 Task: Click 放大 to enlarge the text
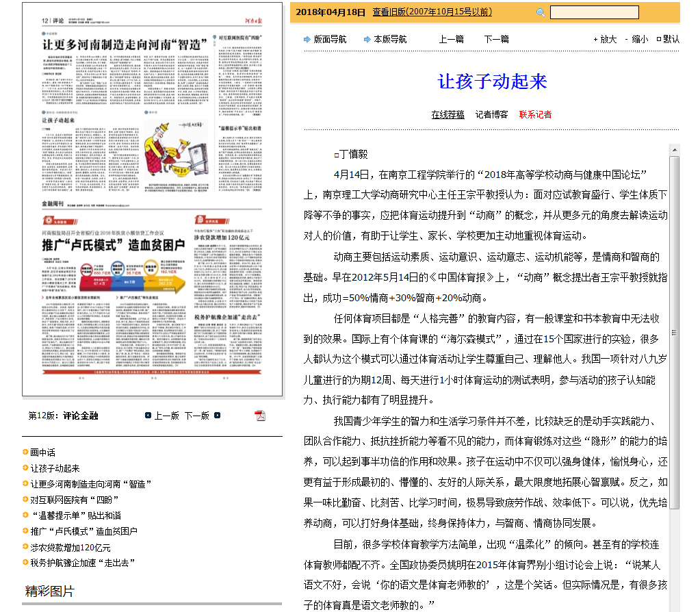608,39
